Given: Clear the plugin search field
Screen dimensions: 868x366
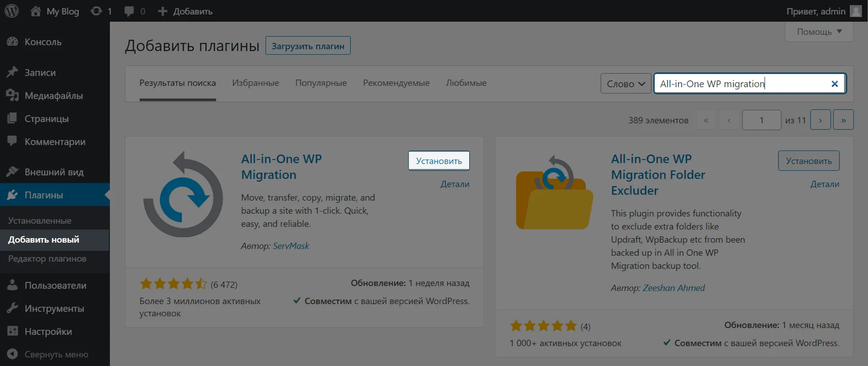Looking at the screenshot, I should pos(835,84).
